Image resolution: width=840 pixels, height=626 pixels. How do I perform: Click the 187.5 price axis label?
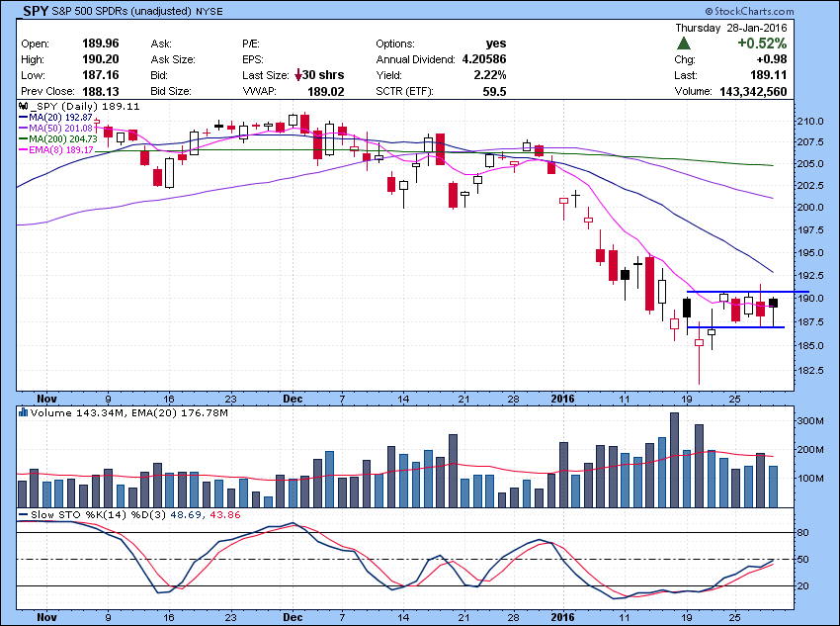[812, 322]
